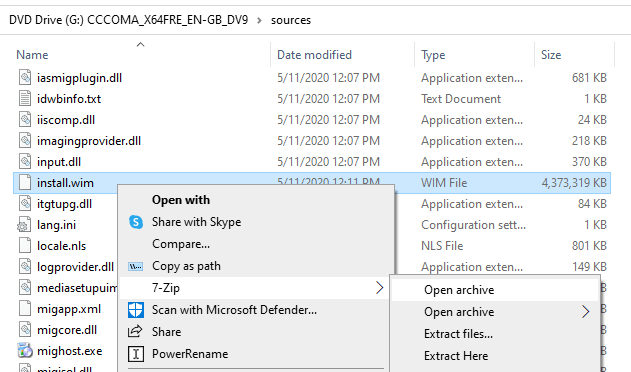Sort by Type column header
Viewport: 631px width, 372px height.
point(433,55)
